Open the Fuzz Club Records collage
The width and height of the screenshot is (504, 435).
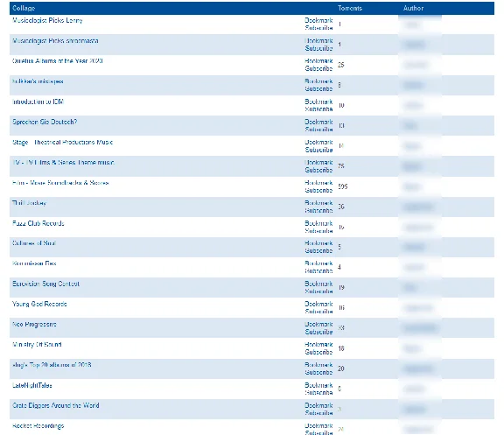click(x=38, y=223)
